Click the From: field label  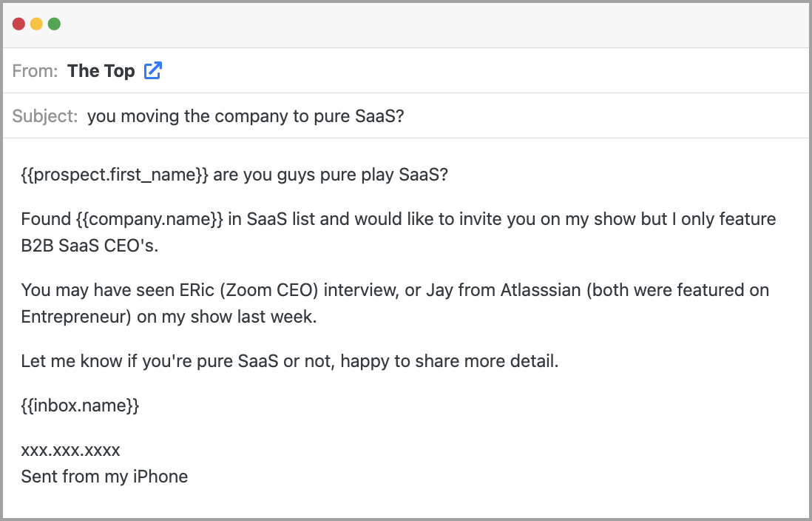point(35,71)
